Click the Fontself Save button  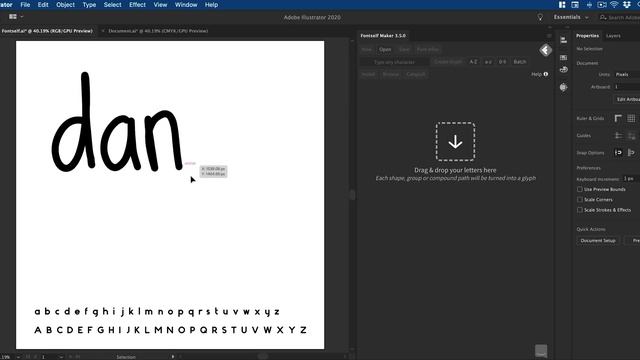(404, 49)
